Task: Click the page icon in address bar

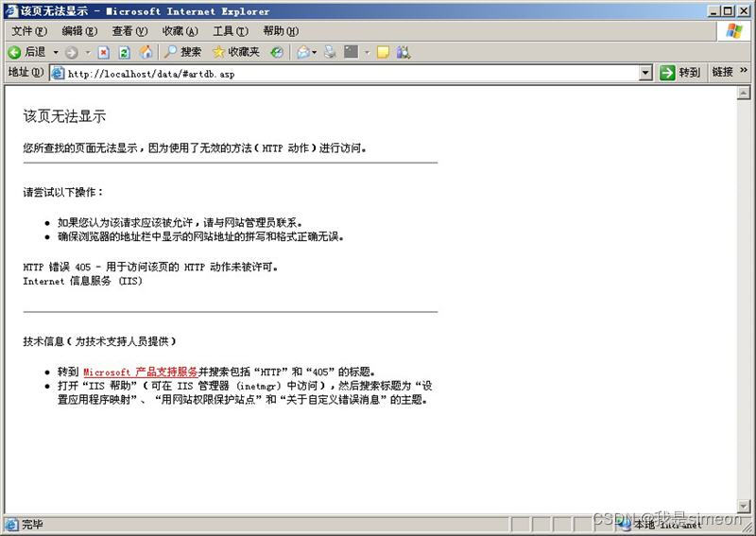Action: [x=58, y=74]
